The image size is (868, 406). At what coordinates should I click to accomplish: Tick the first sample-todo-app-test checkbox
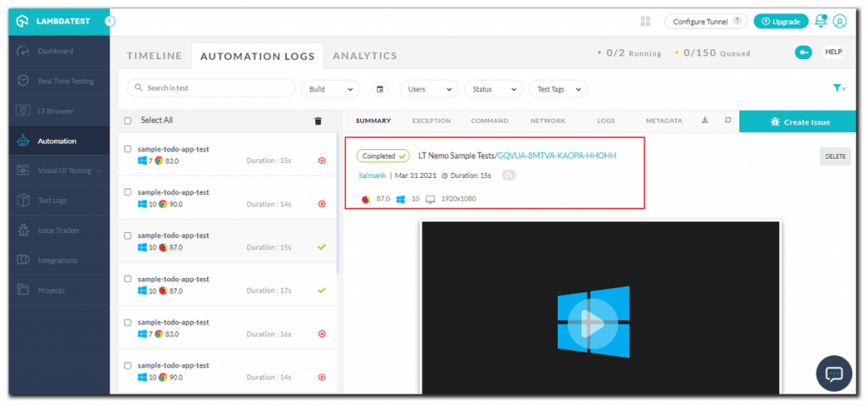pos(128,149)
